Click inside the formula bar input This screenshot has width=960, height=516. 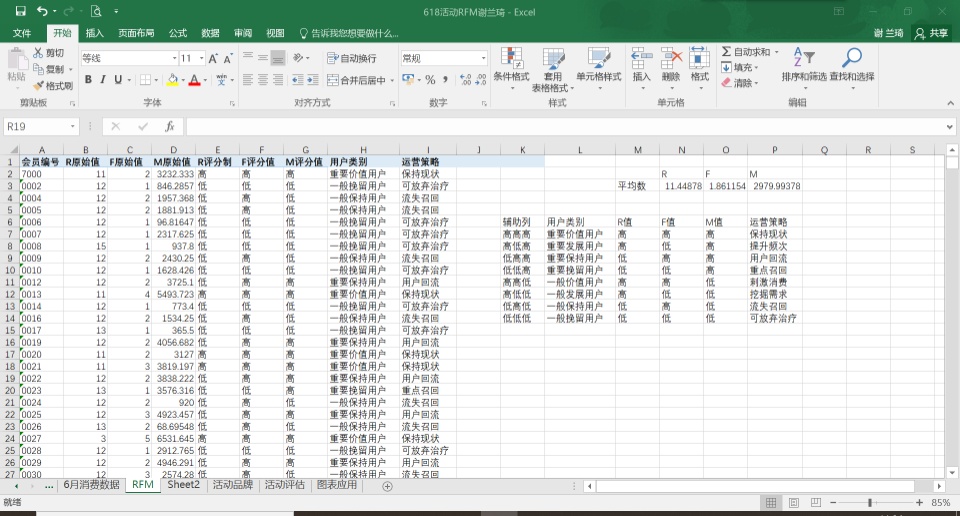click(560, 127)
